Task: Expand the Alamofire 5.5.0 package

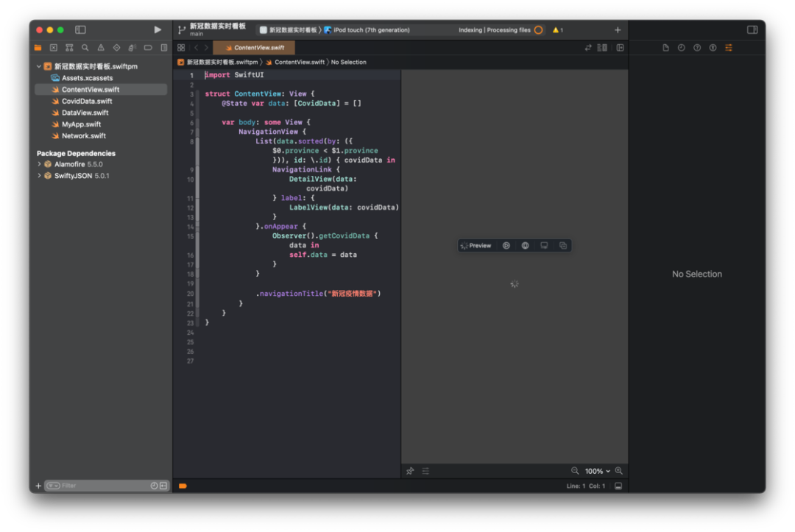Action: pos(39,165)
